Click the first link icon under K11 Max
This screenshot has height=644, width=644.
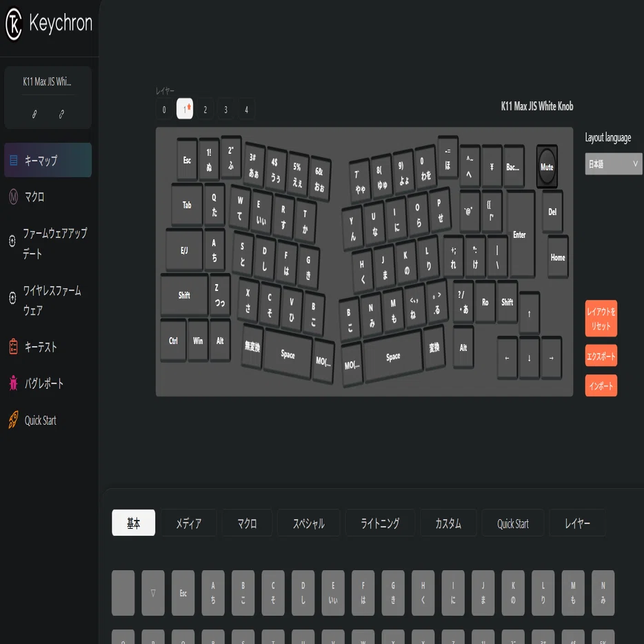coord(34,114)
